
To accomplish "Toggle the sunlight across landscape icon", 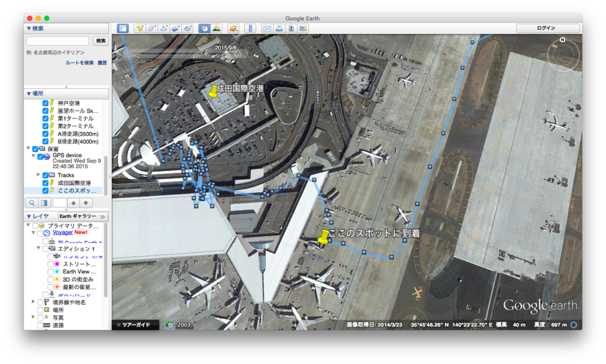I will (x=217, y=28).
